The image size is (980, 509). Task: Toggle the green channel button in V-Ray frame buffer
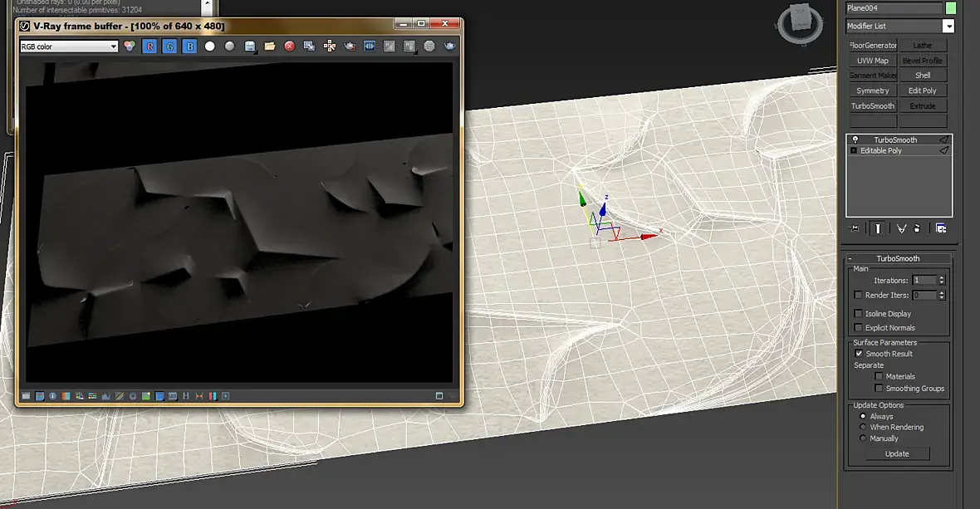169,46
